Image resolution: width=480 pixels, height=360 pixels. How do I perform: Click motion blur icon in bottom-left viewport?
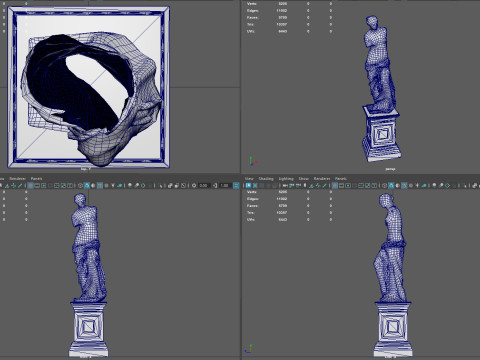[x=136, y=185]
